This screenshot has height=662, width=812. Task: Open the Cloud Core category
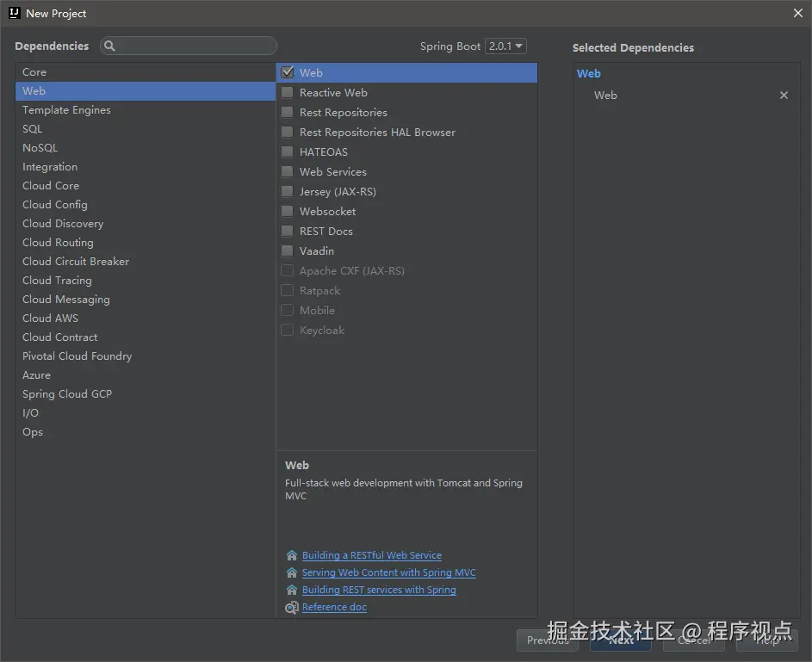[x=146, y=186]
